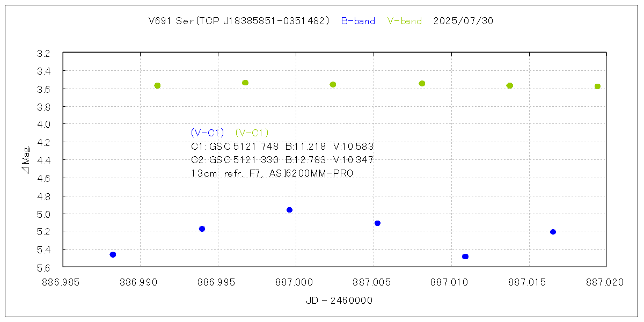
Task: Click the date 2025/07/30 in the title
Action: [463, 21]
